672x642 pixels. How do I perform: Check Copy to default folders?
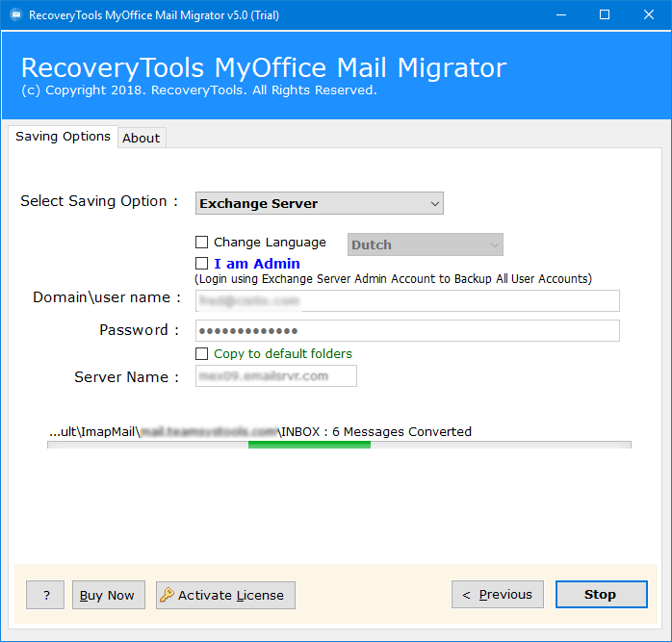pyautogui.click(x=201, y=353)
